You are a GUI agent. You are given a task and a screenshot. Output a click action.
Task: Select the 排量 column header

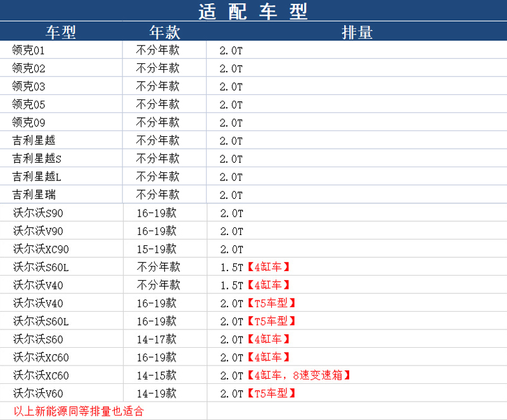click(357, 32)
